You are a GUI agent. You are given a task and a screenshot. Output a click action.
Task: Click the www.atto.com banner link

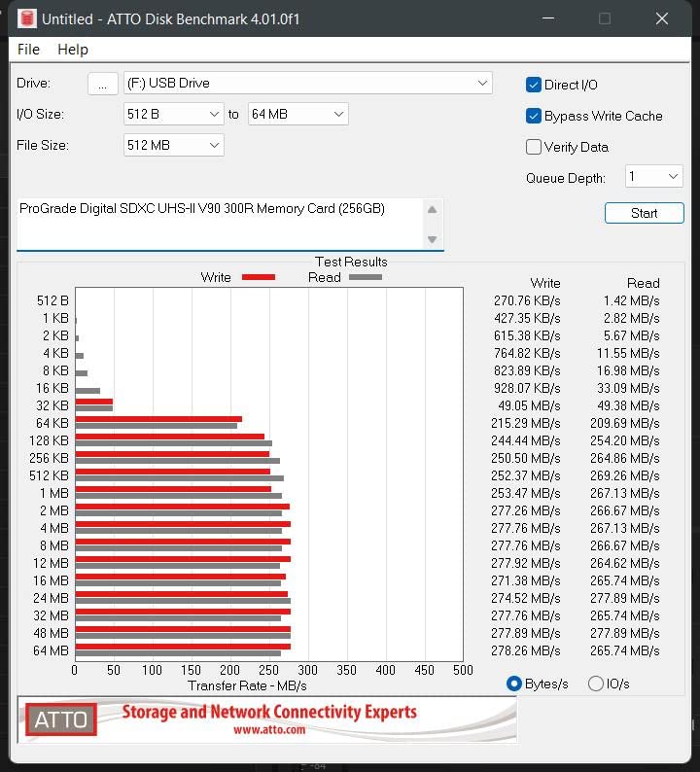click(269, 729)
